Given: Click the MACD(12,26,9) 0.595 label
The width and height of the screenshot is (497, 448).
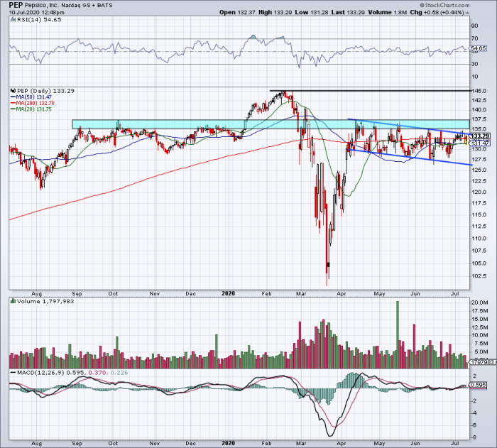Looking at the screenshot, I should coord(47,373).
